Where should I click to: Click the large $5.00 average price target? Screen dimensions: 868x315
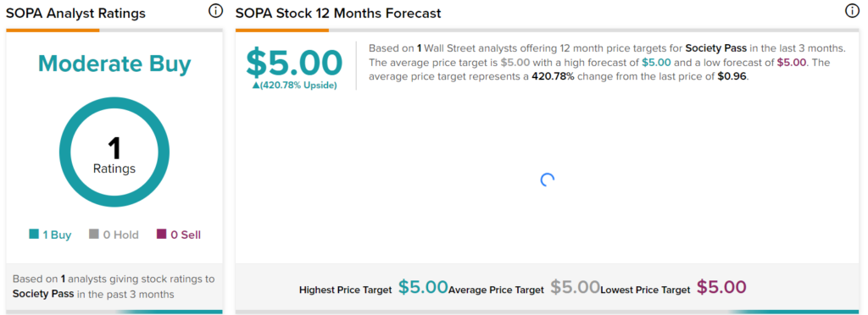coord(294,63)
